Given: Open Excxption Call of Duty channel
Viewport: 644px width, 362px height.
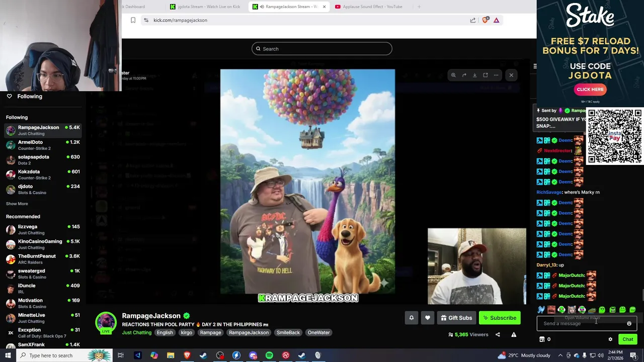Looking at the screenshot, I should (x=43, y=332).
